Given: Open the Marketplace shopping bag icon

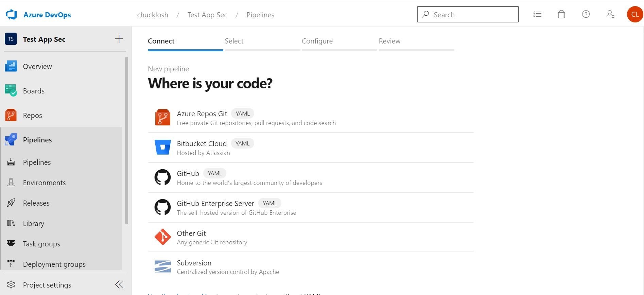Looking at the screenshot, I should point(561,14).
